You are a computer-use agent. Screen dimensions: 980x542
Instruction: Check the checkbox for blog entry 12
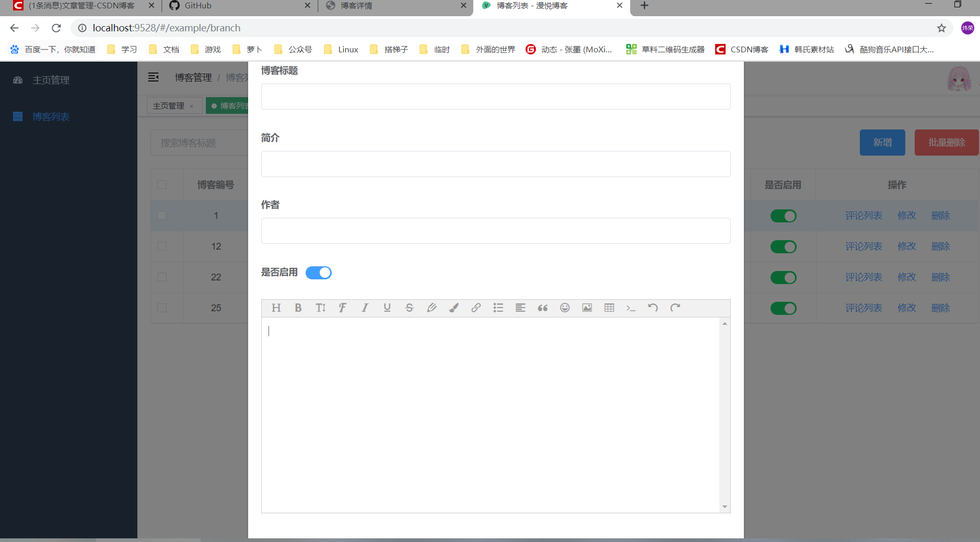point(162,246)
